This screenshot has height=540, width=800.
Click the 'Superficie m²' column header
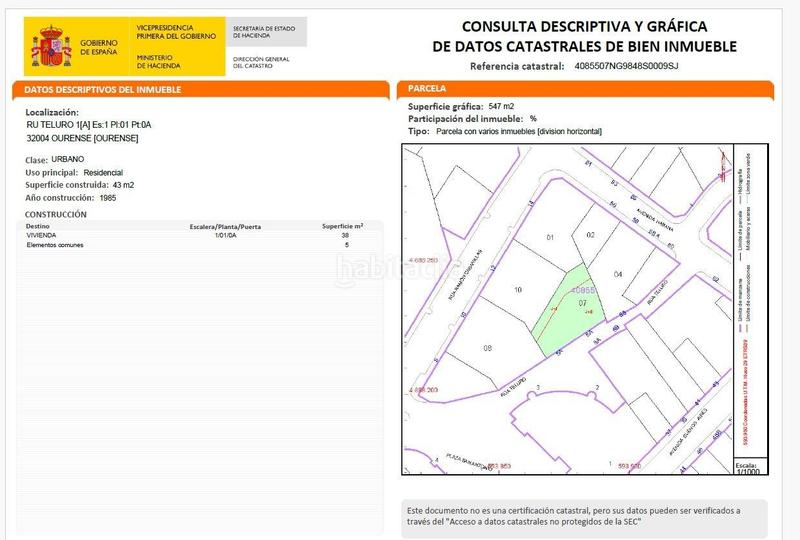[342, 226]
